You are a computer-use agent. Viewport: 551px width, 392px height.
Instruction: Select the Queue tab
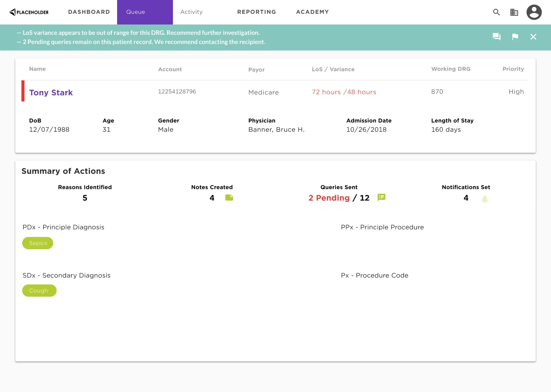[x=145, y=12]
